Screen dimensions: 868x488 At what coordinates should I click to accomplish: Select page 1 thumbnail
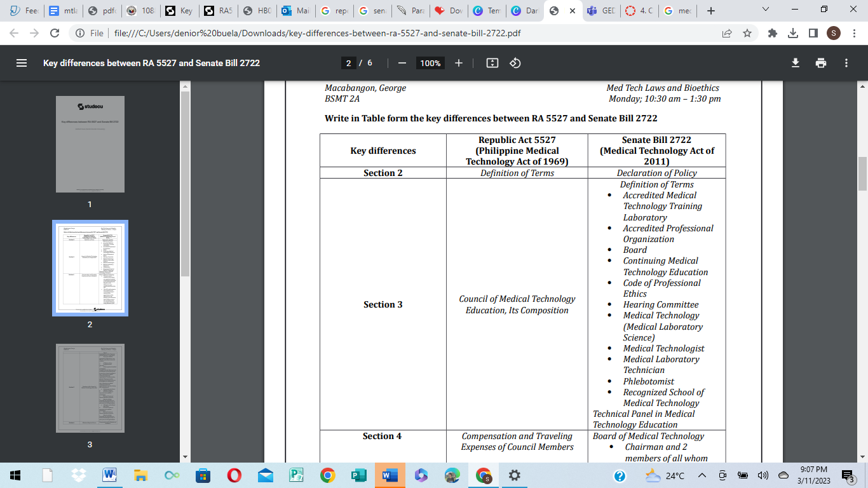pyautogui.click(x=90, y=144)
